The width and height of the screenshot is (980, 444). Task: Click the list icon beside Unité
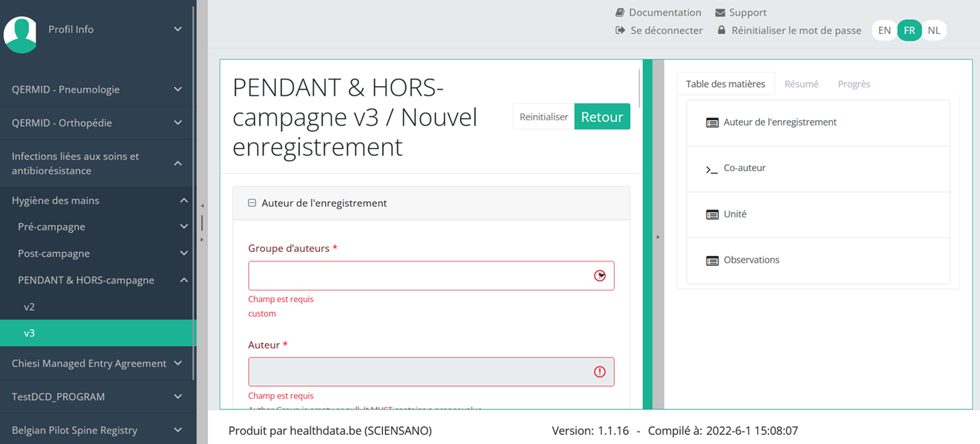coord(712,214)
